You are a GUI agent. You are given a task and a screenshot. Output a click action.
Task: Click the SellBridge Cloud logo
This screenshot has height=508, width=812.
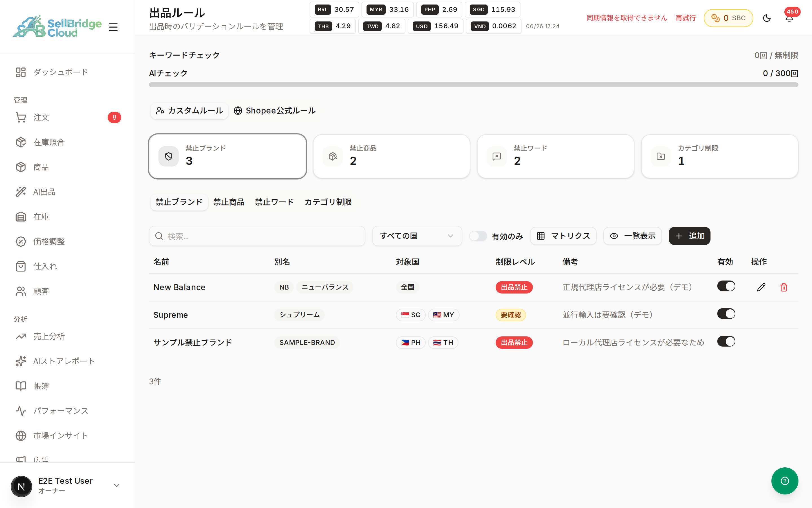click(57, 26)
